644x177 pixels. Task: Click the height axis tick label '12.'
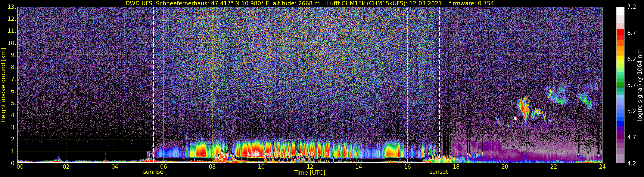(x=12, y=19)
